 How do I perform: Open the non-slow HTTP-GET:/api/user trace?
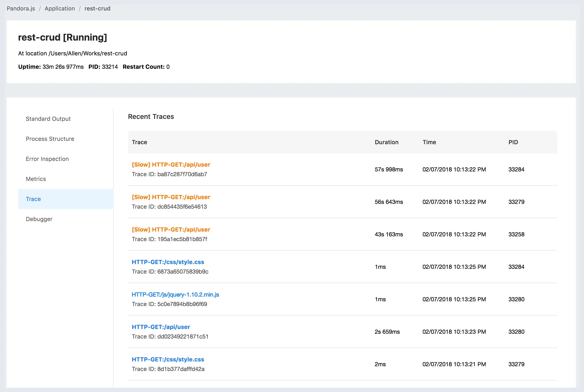click(161, 327)
